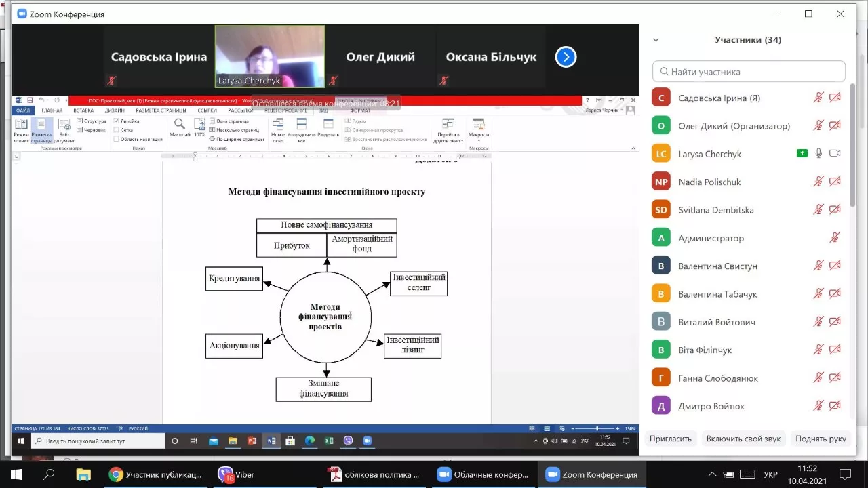Click the Включить свой звук button
The image size is (868, 488).
coord(743,439)
